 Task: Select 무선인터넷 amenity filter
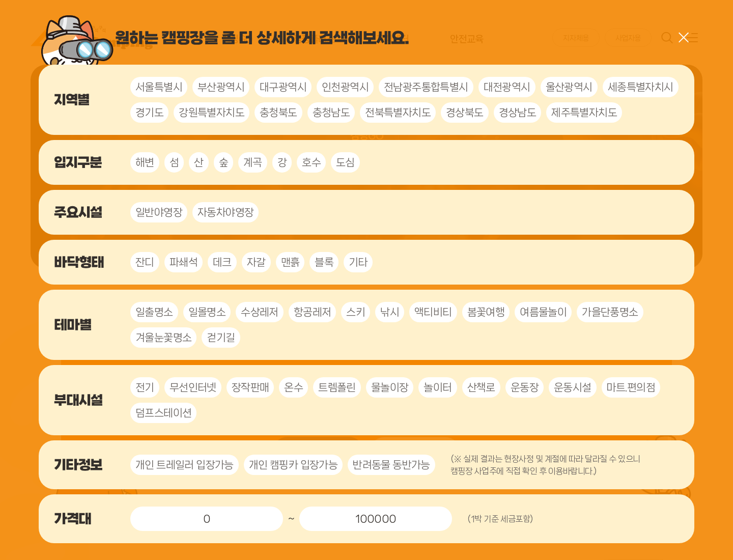coord(193,387)
